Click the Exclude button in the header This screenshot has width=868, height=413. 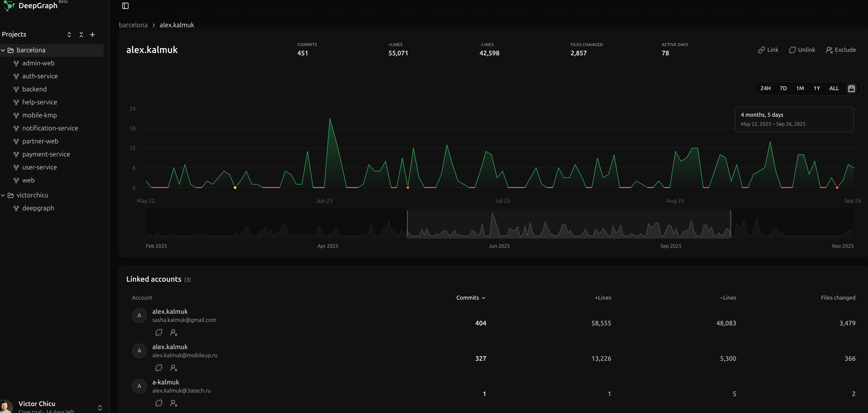(x=841, y=50)
